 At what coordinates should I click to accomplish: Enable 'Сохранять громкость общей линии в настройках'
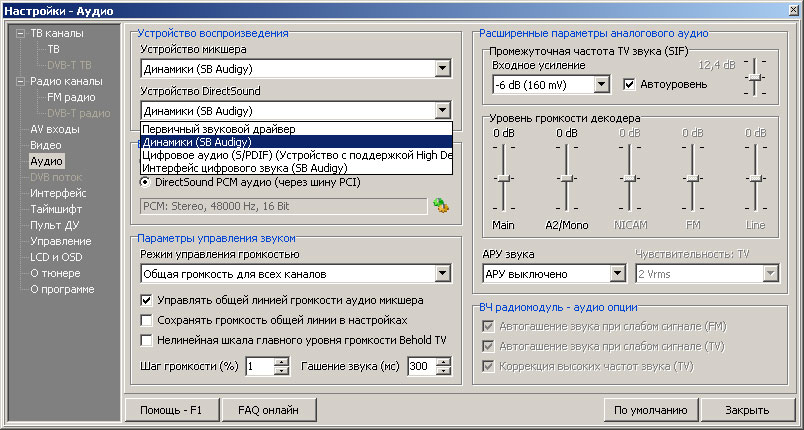pyautogui.click(x=147, y=320)
